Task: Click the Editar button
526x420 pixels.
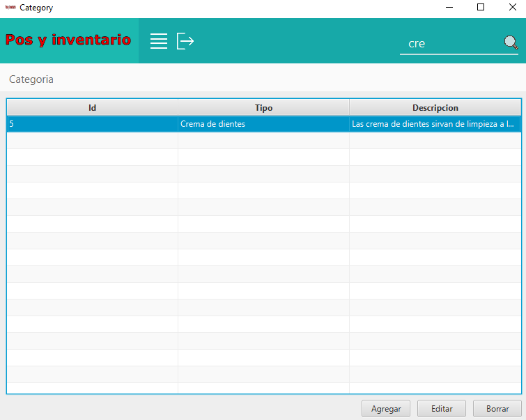Action: pos(442,409)
